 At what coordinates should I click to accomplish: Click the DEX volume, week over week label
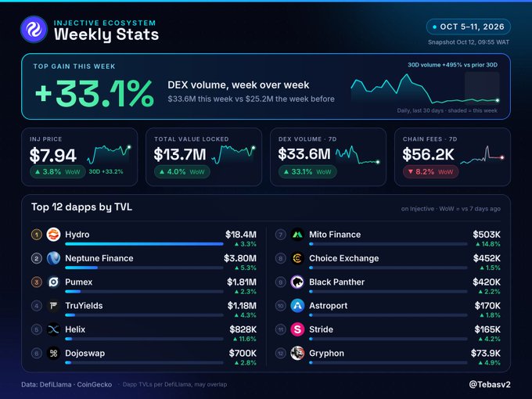coord(238,84)
